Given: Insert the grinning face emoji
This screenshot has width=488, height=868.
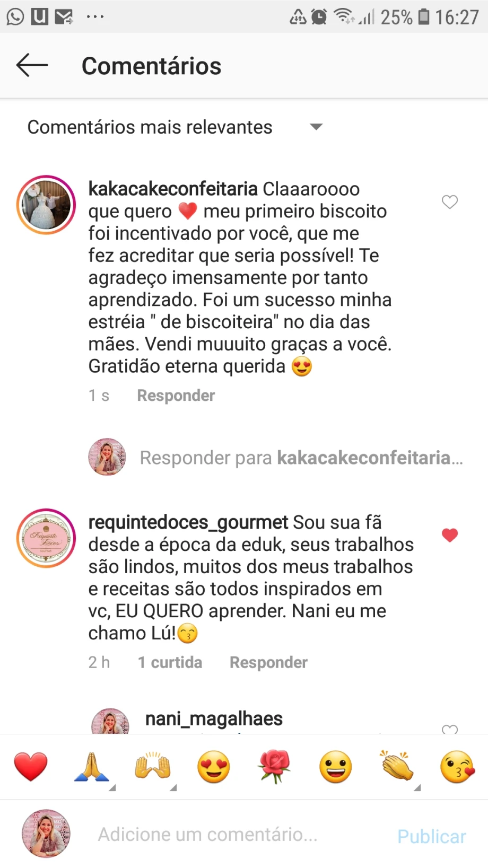Looking at the screenshot, I should (x=335, y=767).
